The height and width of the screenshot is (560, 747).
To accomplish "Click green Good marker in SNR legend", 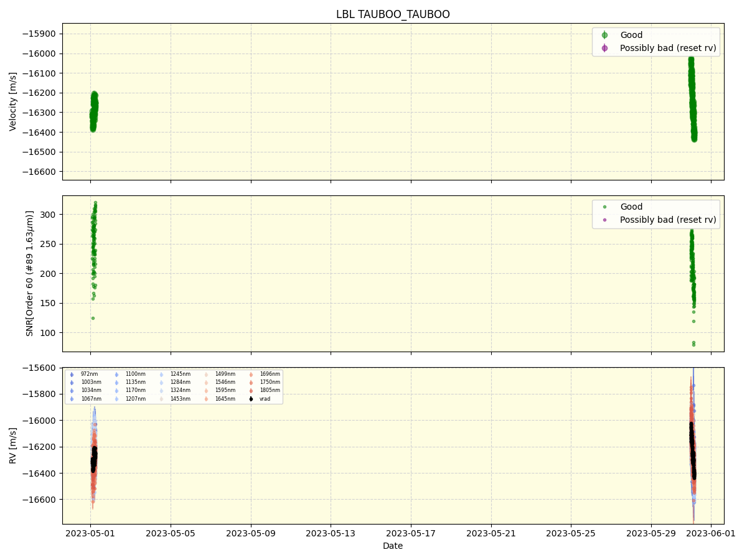I will 604,207.
